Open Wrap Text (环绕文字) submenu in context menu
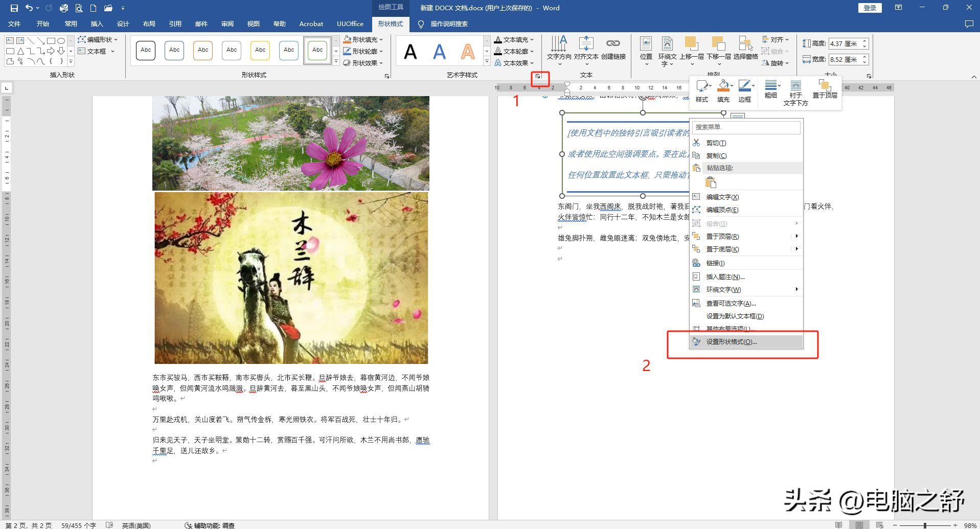980x529 pixels. tap(746, 290)
